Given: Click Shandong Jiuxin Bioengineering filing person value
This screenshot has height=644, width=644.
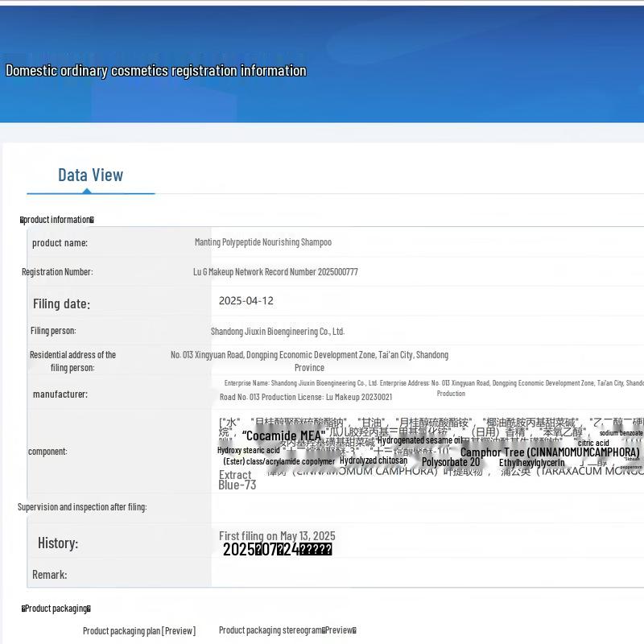Looking at the screenshot, I should pos(278,331).
